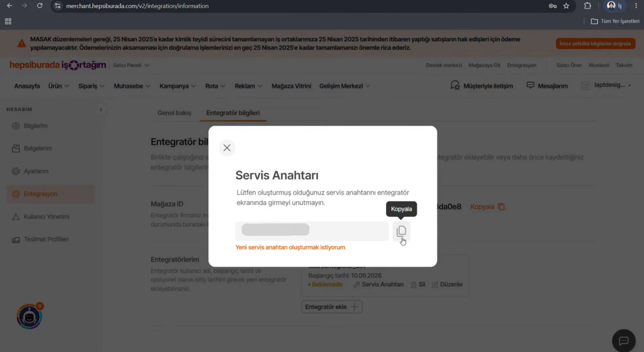Bookmark the page with the star icon
Screen dimensions: 644x352
coord(566,6)
